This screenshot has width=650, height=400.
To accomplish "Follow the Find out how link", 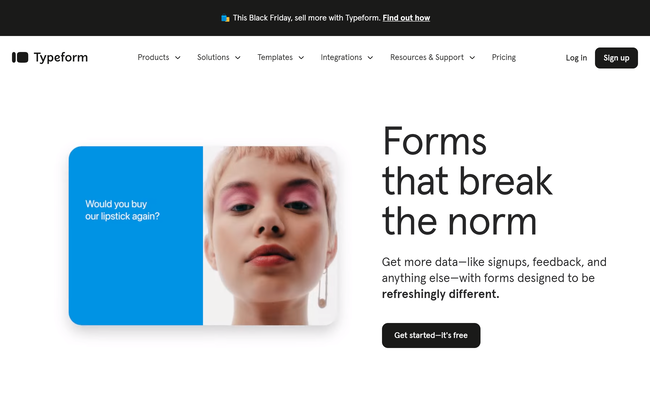I will coord(406,18).
